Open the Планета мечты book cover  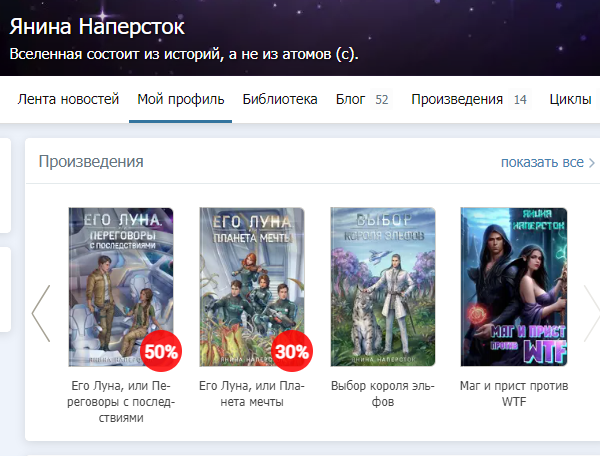[252, 287]
